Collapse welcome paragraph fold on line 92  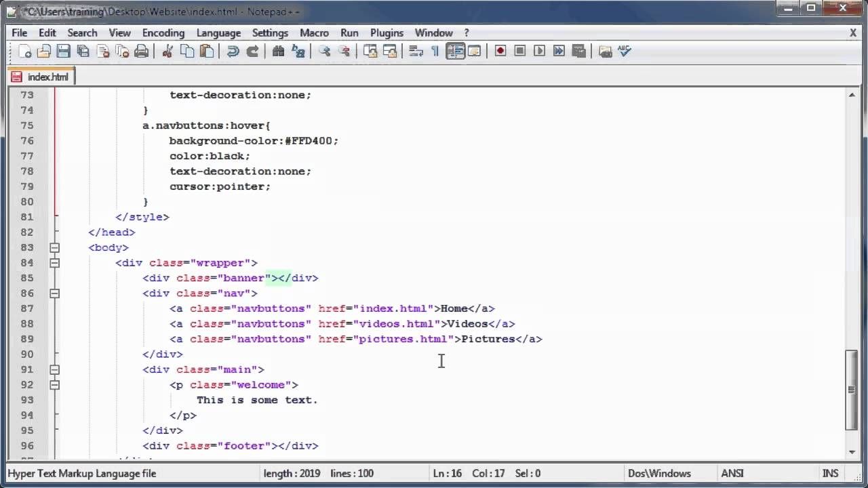pyautogui.click(x=54, y=385)
